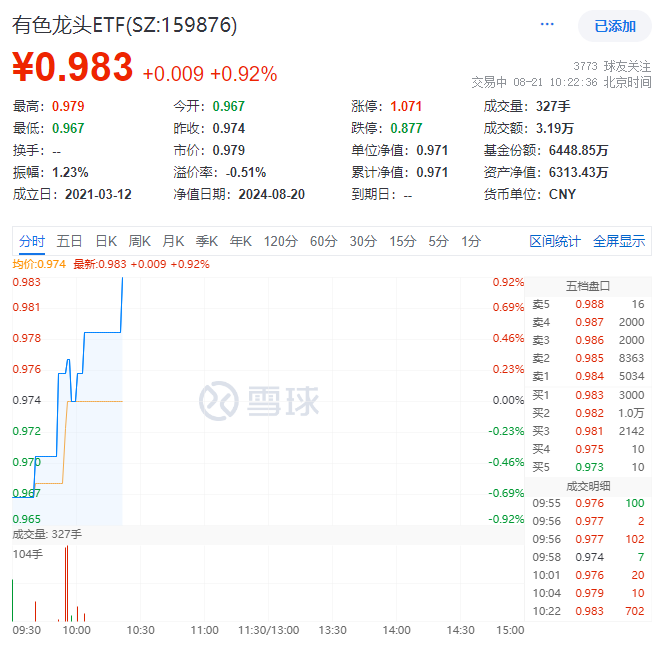
Task: Switch to the 五日 tab
Action: click(x=69, y=241)
